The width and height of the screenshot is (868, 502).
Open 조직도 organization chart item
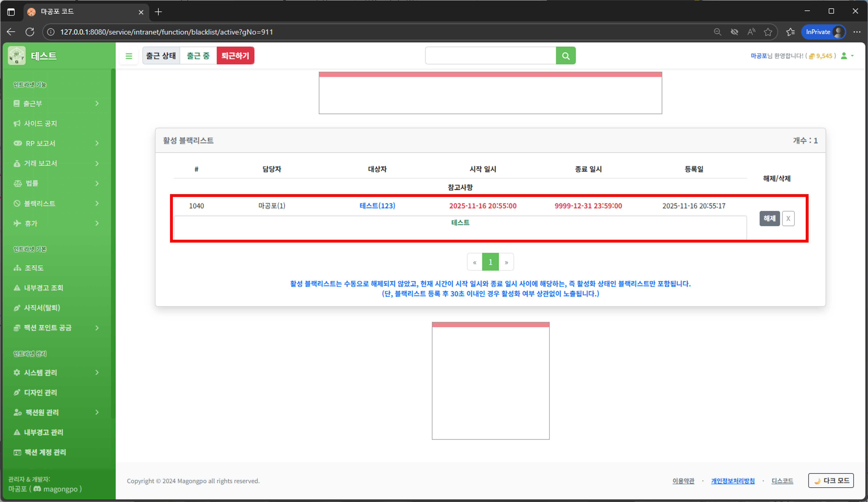[34, 268]
